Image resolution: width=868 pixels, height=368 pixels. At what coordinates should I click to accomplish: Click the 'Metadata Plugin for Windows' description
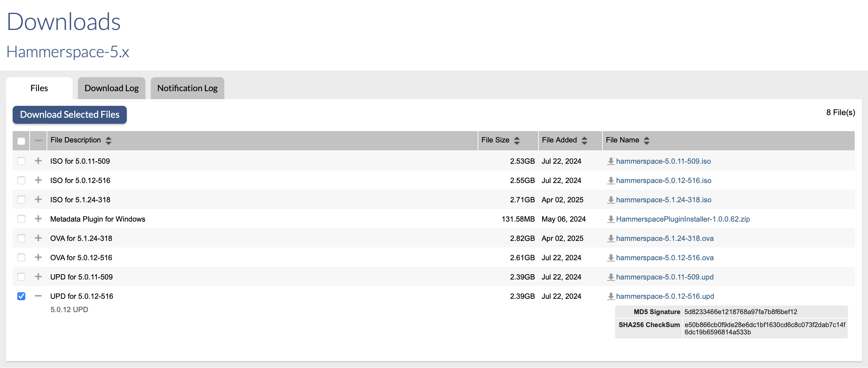point(98,219)
